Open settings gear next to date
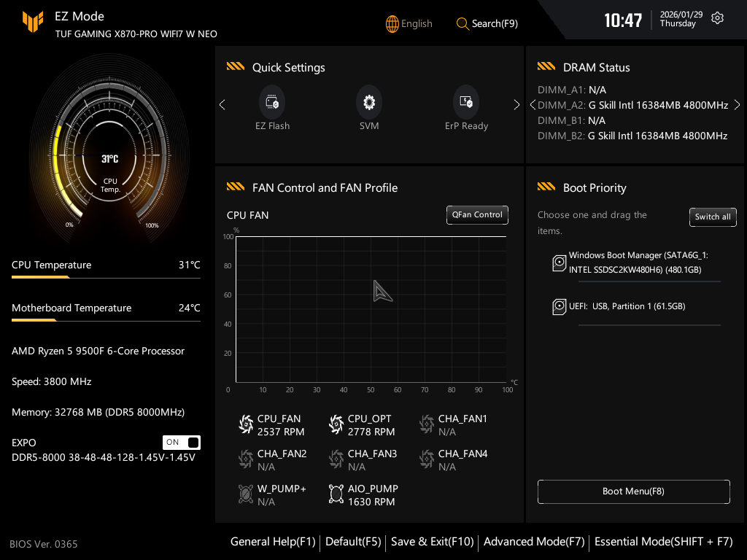Viewport: 747px width, 560px height. tap(717, 18)
